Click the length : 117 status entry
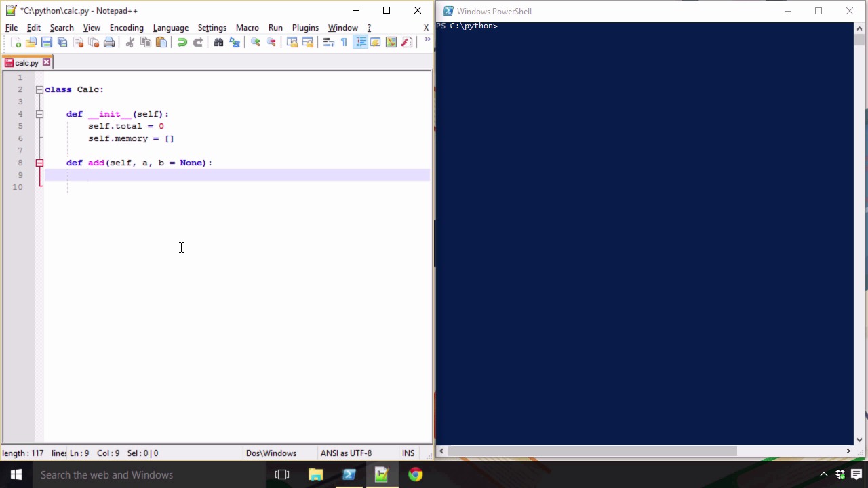This screenshot has height=488, width=868. (x=23, y=453)
